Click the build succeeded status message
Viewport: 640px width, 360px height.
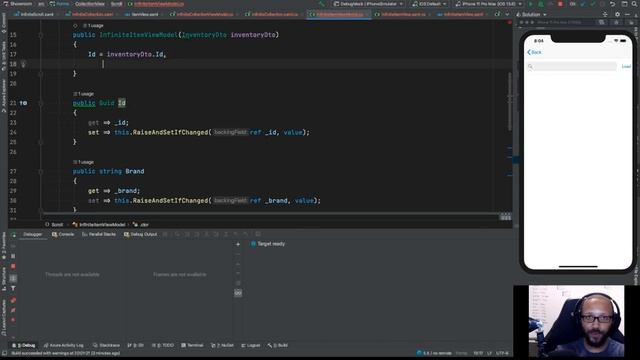(66, 353)
